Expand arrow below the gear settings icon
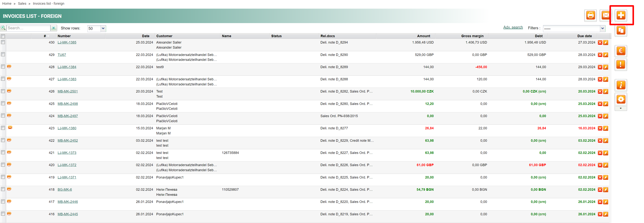The height and width of the screenshot is (223, 644). click(x=621, y=108)
